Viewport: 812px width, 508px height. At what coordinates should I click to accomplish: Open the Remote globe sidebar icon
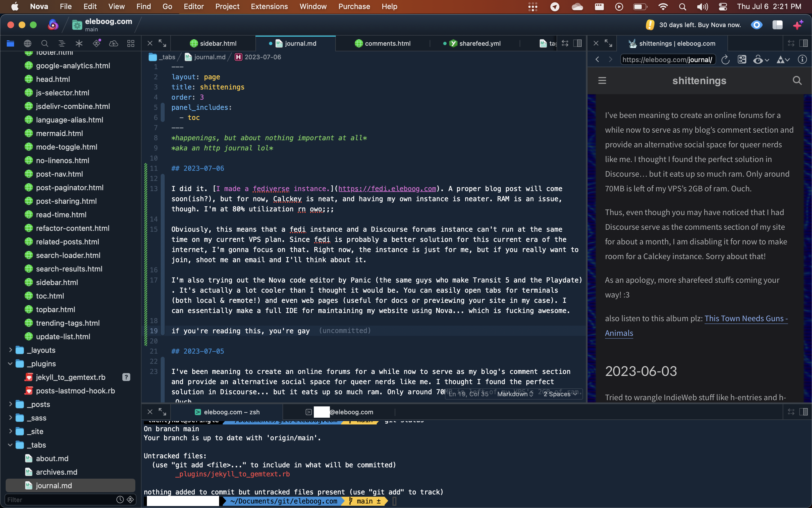pyautogui.click(x=28, y=43)
